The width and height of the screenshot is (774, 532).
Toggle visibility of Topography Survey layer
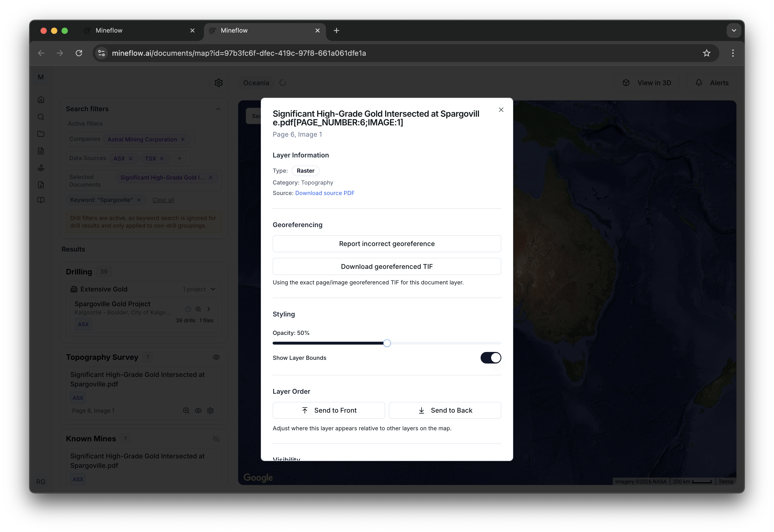(x=216, y=357)
